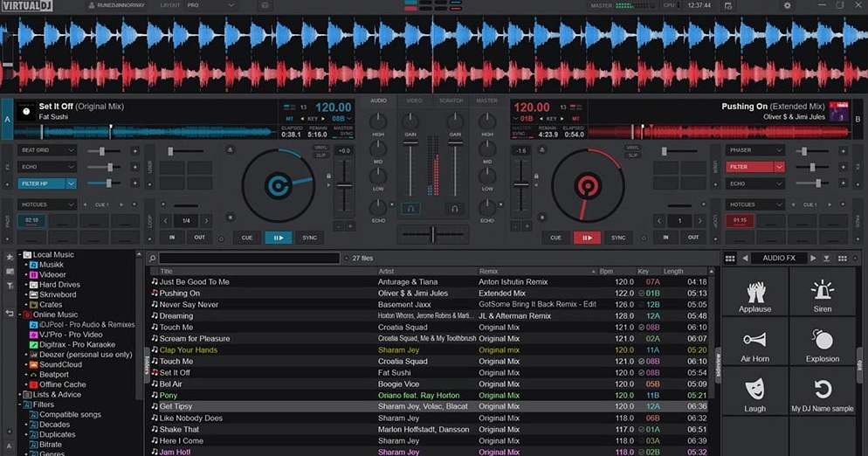Click the browser search input field

coord(249,259)
